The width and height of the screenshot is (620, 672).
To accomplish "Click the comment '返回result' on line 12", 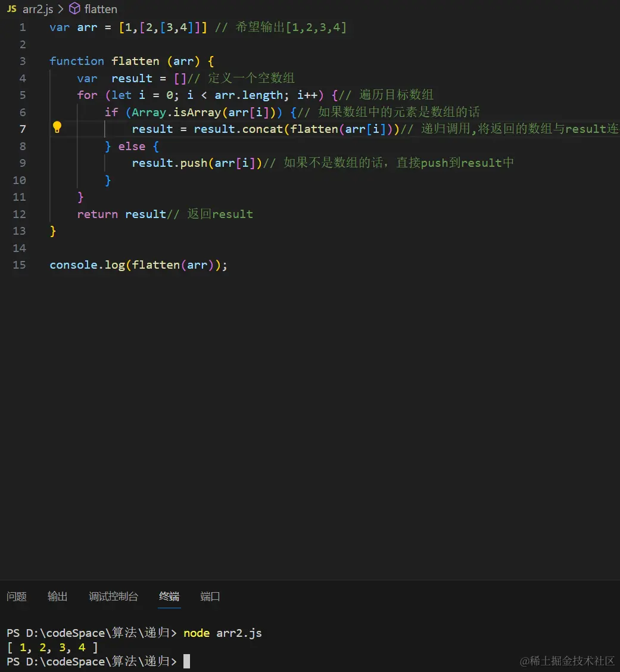I will pos(220,214).
